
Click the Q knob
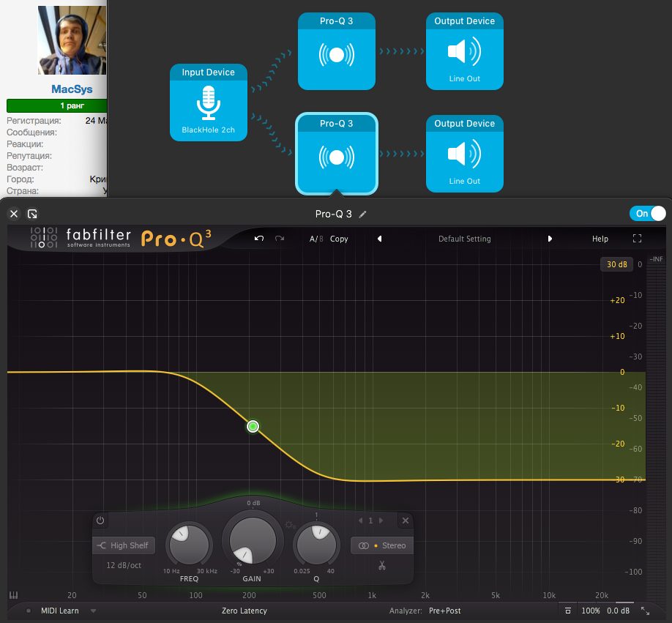pyautogui.click(x=316, y=545)
